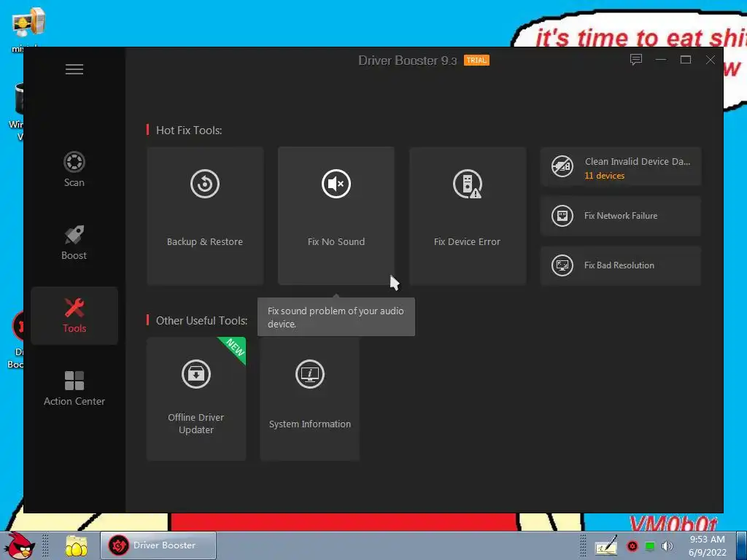Click the Backup & Restore label
This screenshot has width=747, height=560.
coord(205,241)
